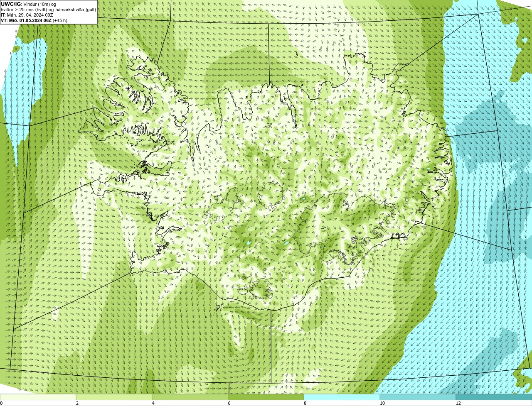532x406 pixels.
Task: Click the 8–10 m/s light cyan legend swatch
Action: coord(342,397)
